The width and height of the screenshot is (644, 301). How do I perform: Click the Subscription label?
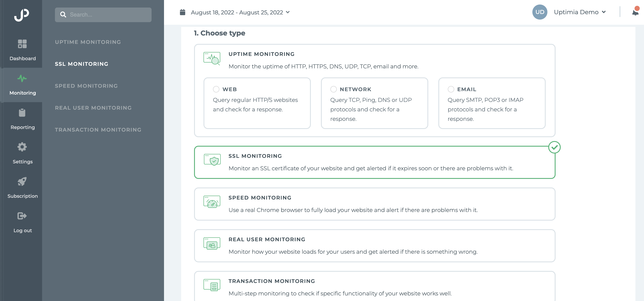(x=23, y=196)
